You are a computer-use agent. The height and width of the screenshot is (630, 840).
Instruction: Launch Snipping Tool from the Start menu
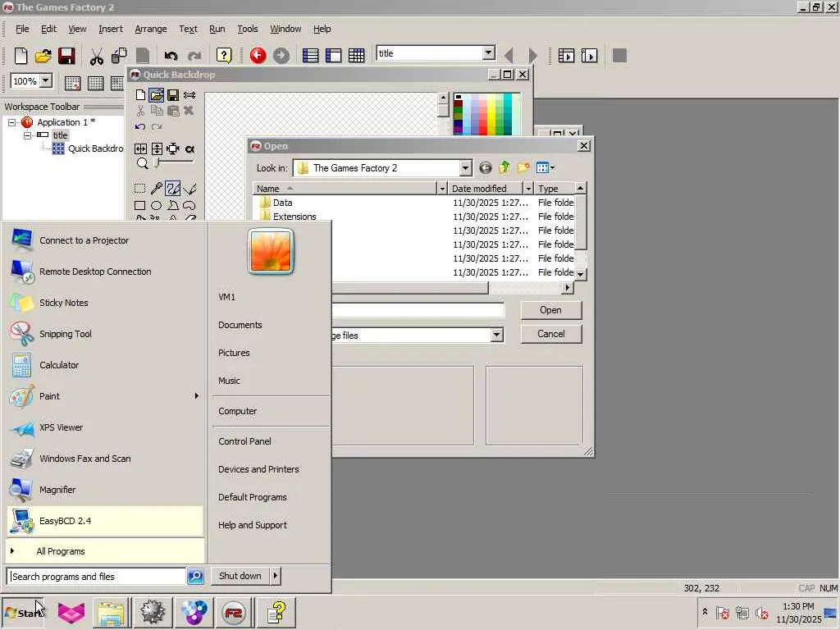[x=105, y=334]
